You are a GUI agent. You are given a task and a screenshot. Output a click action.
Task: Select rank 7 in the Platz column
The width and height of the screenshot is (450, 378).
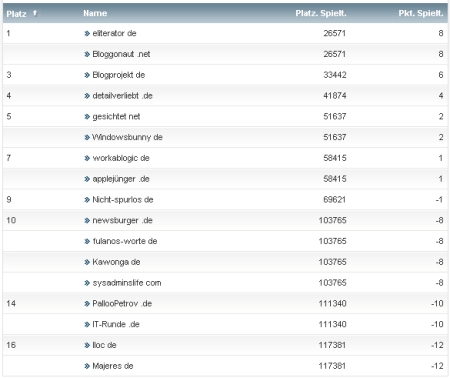coord(9,158)
